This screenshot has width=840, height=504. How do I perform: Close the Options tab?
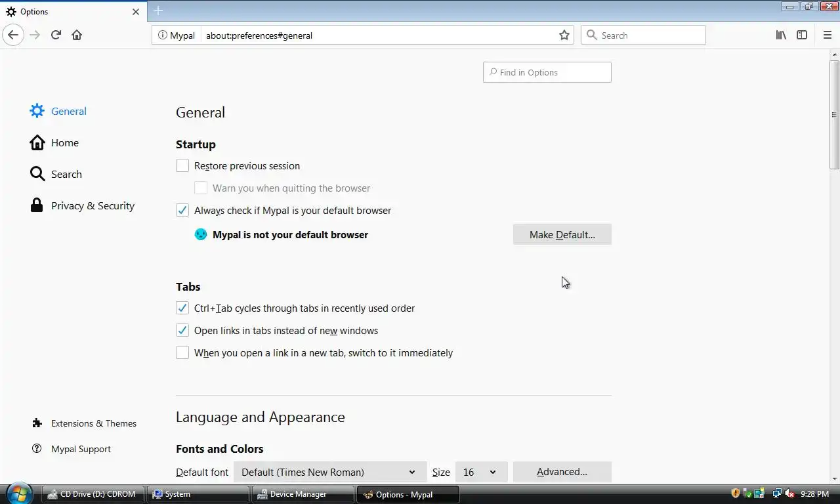pos(136,12)
